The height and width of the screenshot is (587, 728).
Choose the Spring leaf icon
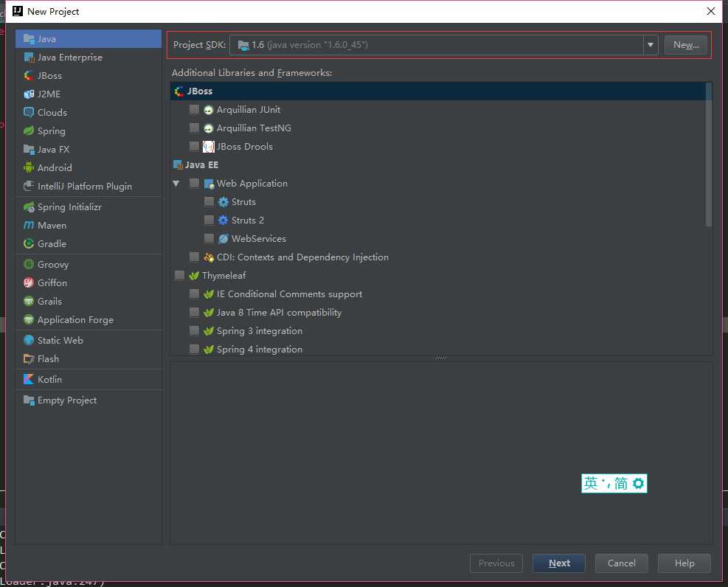pyautogui.click(x=29, y=131)
